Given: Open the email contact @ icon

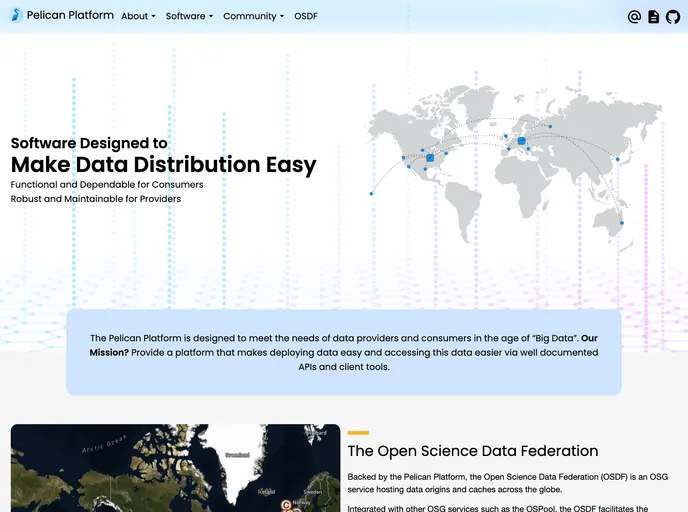Looking at the screenshot, I should [634, 17].
